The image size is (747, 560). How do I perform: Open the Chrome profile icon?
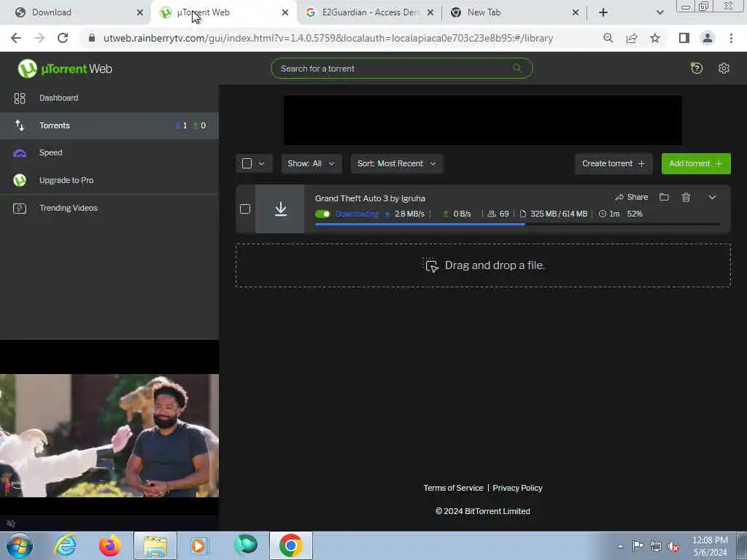tap(708, 38)
